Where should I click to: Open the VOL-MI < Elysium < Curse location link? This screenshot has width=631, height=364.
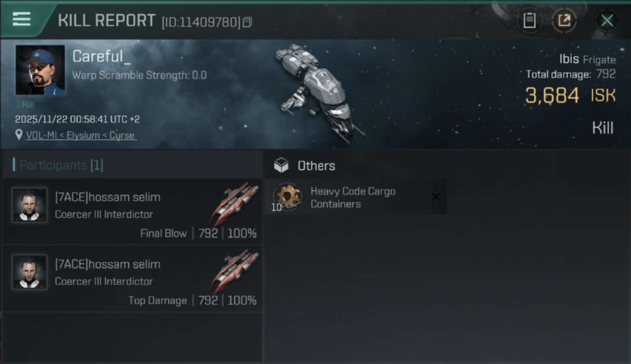click(81, 135)
